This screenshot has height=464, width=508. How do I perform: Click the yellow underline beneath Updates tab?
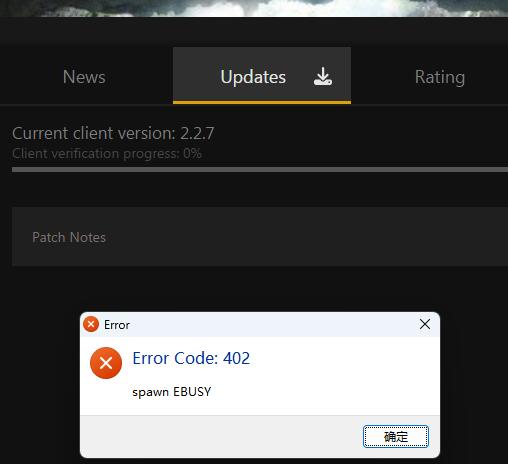pyautogui.click(x=262, y=102)
